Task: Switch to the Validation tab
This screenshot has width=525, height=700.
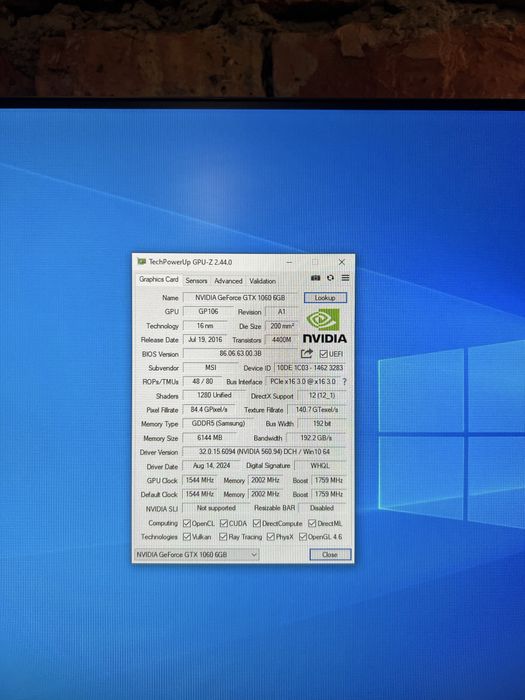Action: pos(262,281)
